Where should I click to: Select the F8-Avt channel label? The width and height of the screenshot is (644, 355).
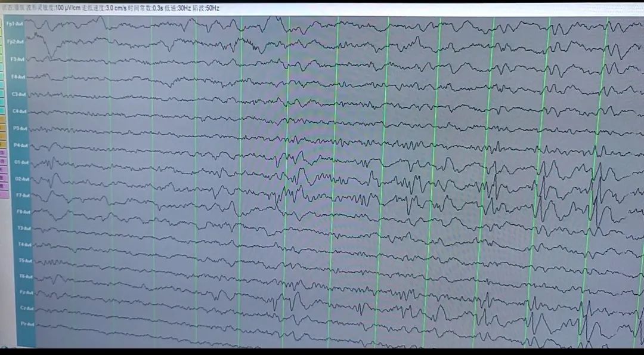click(x=23, y=212)
